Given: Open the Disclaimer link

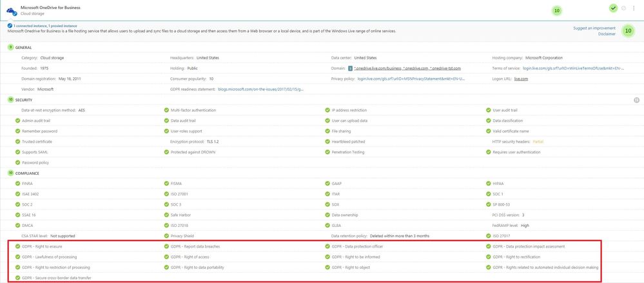Looking at the screenshot, I should point(607,34).
